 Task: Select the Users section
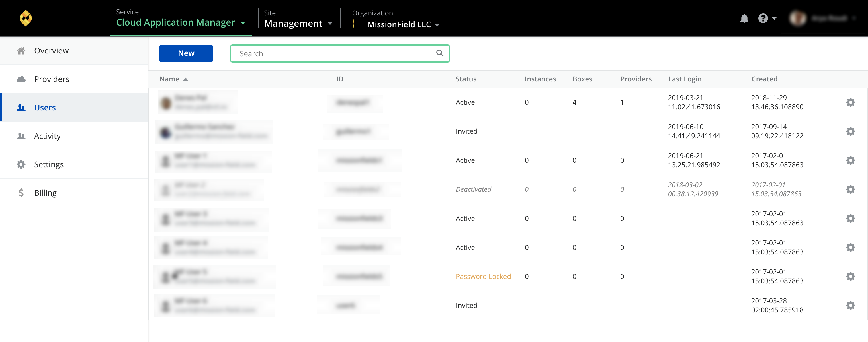pos(74,108)
